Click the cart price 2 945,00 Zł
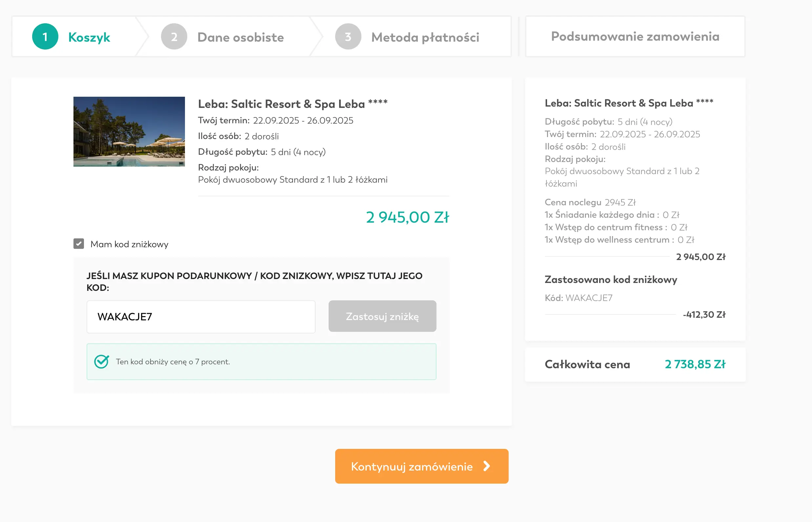Viewport: 812px width, 522px height. pyautogui.click(x=407, y=217)
